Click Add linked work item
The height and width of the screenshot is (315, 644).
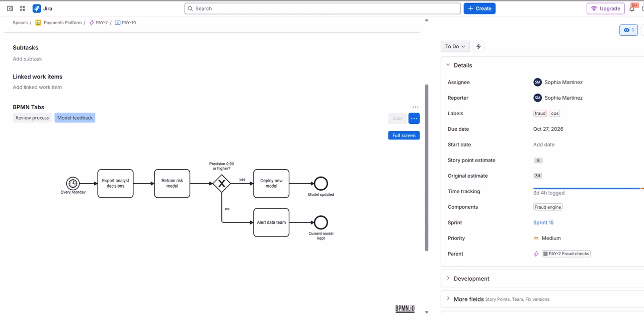tap(37, 87)
